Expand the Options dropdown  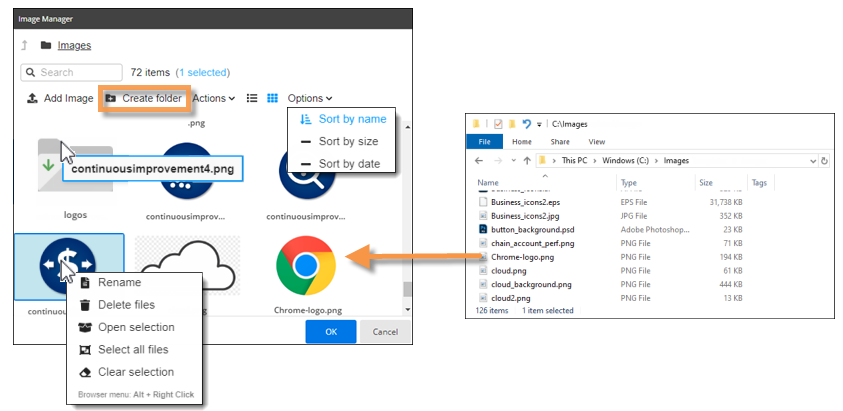click(x=310, y=98)
